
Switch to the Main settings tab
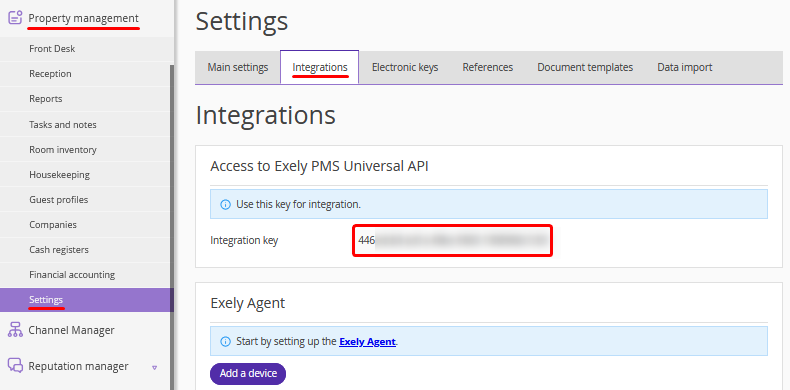[x=238, y=67]
